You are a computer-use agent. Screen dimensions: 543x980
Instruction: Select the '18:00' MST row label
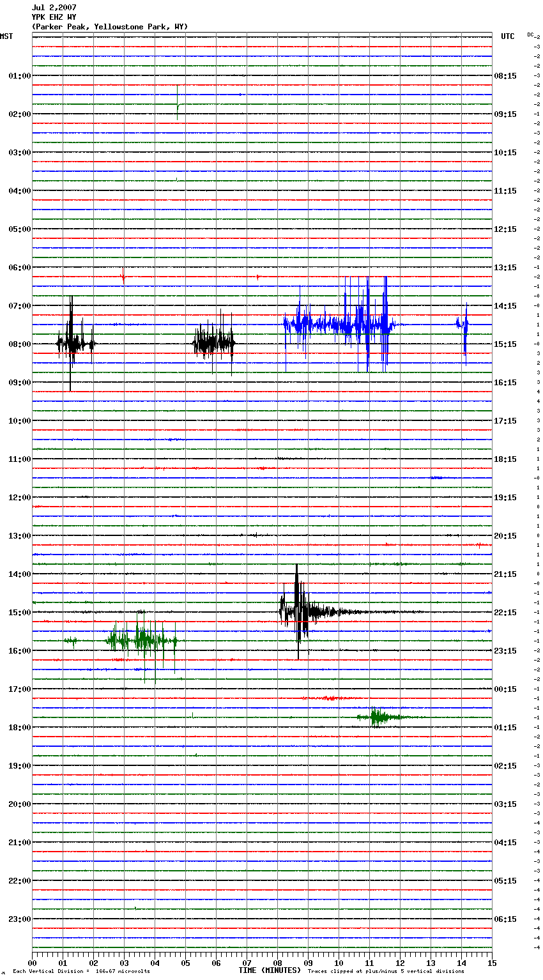tap(20, 728)
